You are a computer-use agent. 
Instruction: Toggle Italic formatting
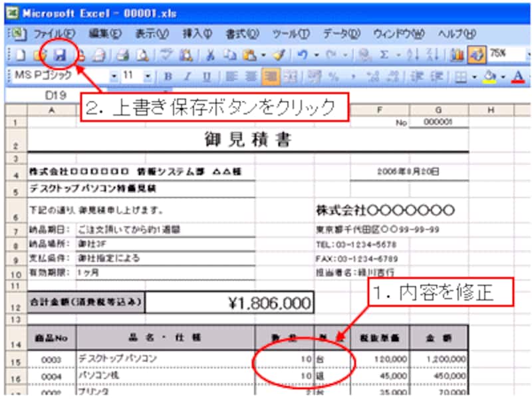point(188,77)
